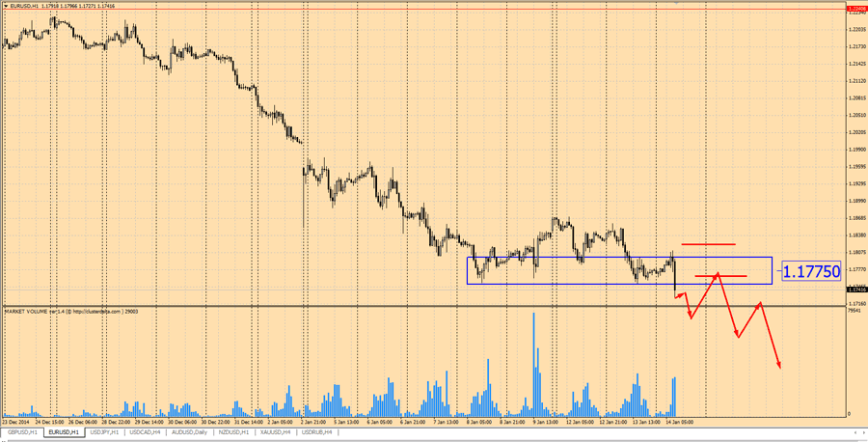This screenshot has width=868, height=442.
Task: Go to the NZDUSD,H1 chart tab
Action: (x=234, y=432)
